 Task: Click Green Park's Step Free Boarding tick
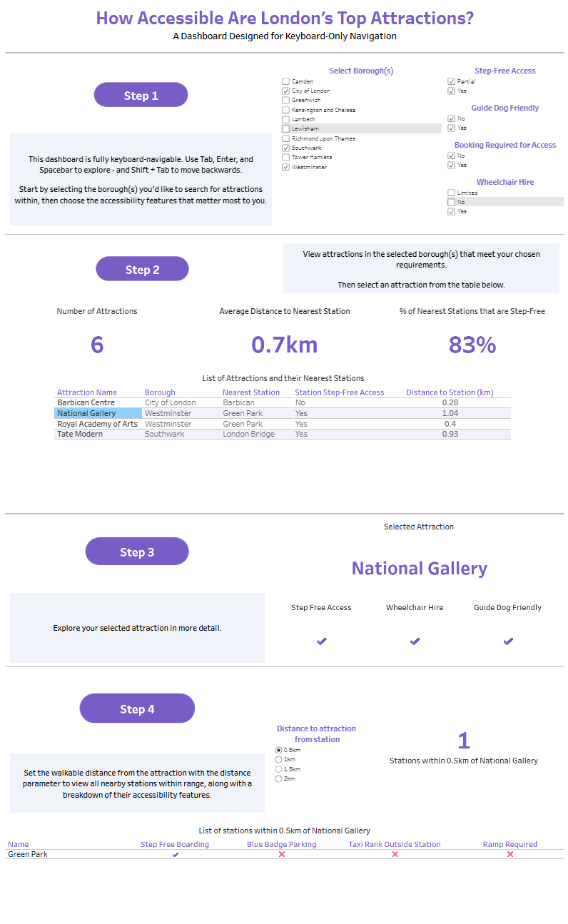point(176,855)
